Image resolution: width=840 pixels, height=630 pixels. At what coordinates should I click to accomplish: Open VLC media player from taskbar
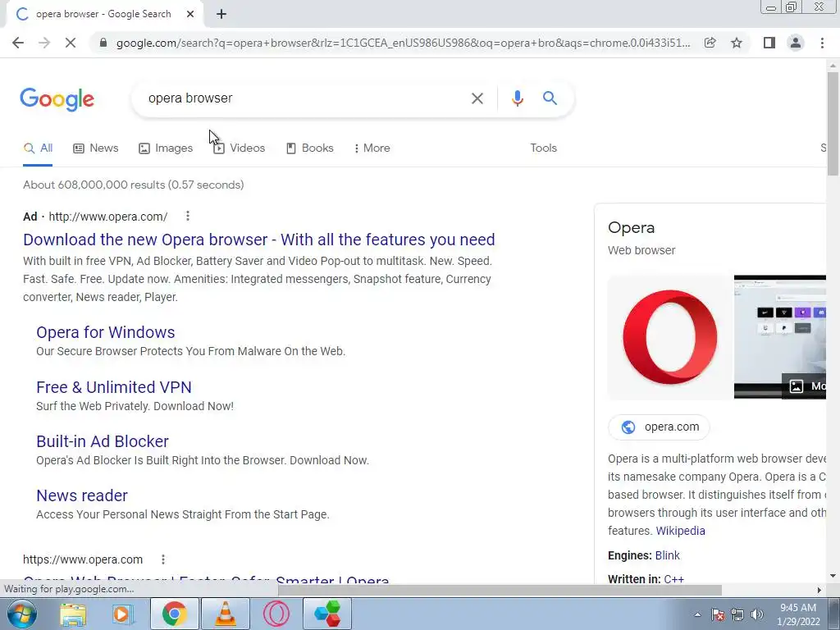click(225, 614)
